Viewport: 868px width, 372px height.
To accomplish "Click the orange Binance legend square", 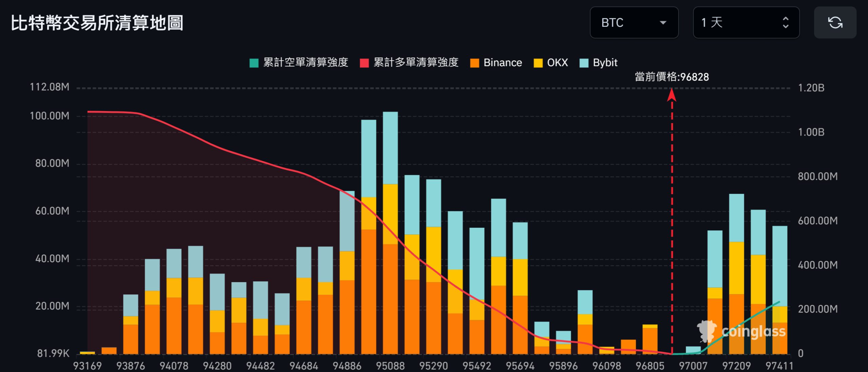I will click(x=475, y=63).
